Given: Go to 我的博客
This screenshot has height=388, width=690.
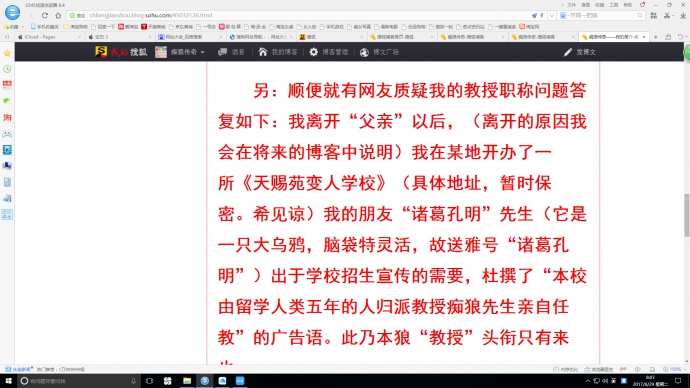Looking at the screenshot, I should (278, 52).
